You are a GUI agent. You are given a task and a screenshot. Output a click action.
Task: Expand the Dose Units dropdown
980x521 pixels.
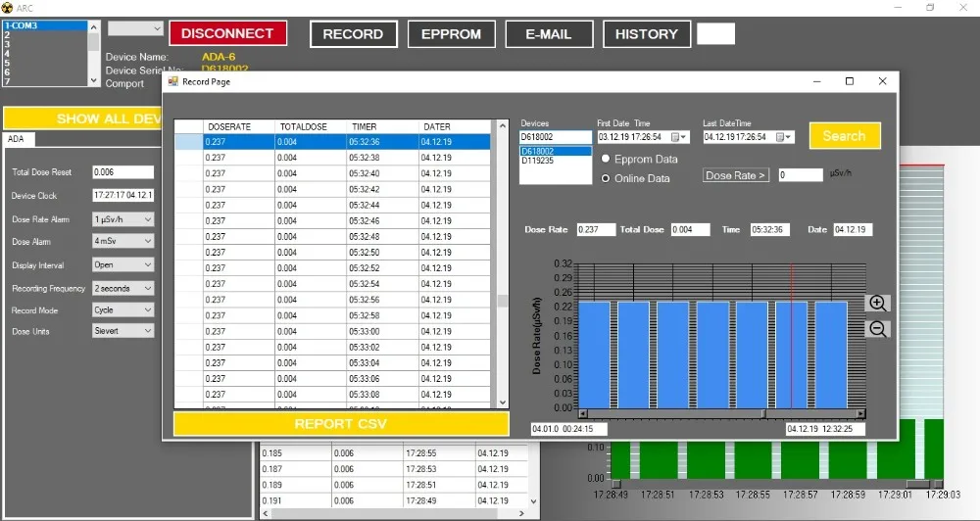(148, 331)
